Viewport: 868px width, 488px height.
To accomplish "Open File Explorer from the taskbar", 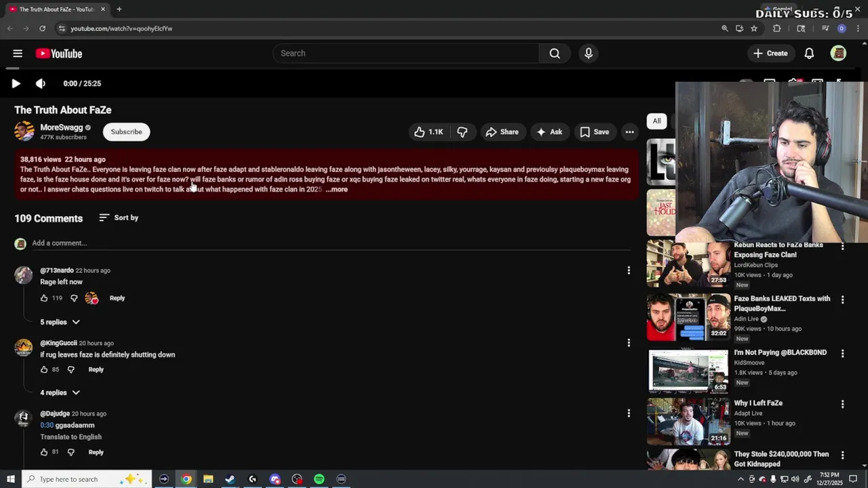I will pyautogui.click(x=208, y=479).
